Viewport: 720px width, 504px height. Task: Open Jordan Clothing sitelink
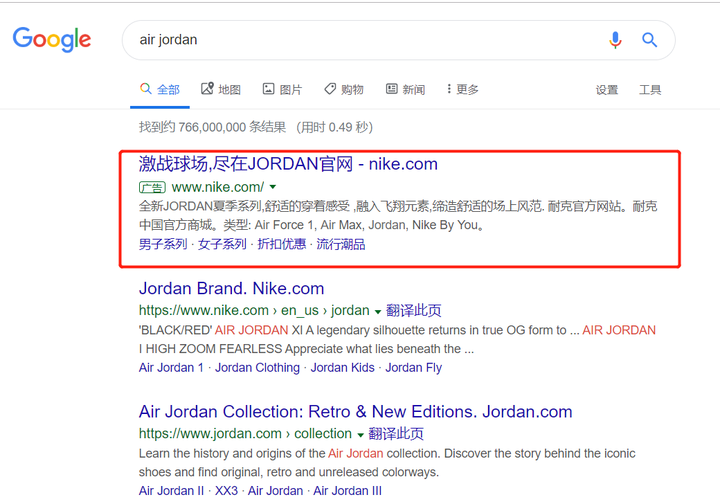click(x=257, y=368)
